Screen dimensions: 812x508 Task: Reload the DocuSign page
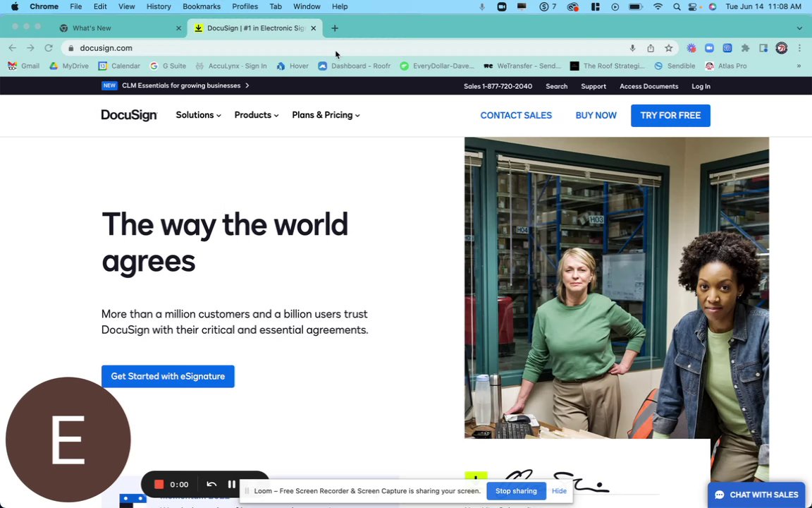(x=49, y=48)
